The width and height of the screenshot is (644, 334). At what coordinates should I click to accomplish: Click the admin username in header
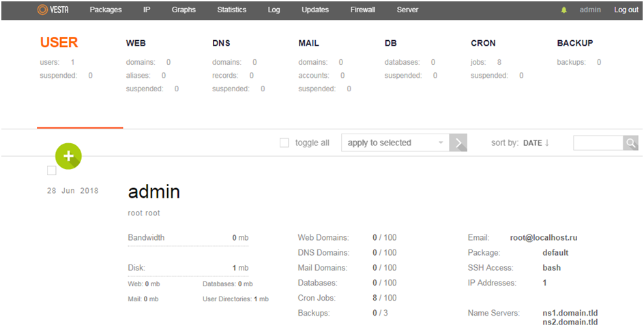point(591,10)
